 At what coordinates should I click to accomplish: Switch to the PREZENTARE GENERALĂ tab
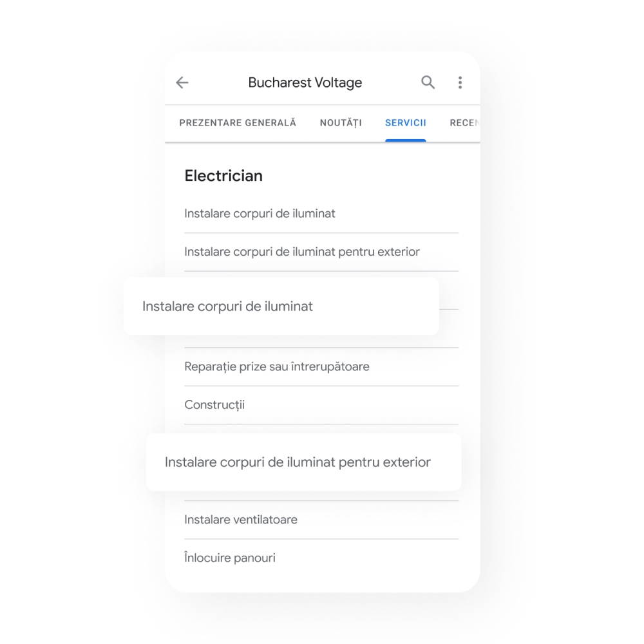238,123
